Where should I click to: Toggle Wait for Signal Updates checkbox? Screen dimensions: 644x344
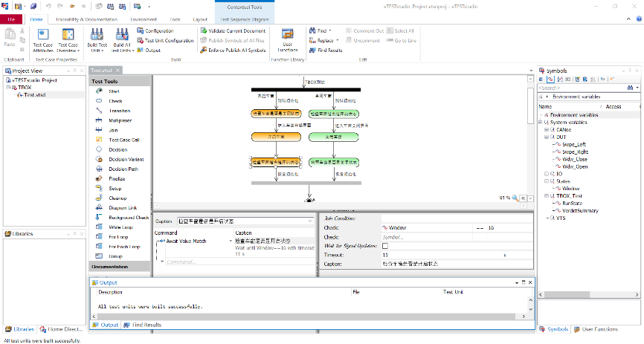pyautogui.click(x=385, y=246)
